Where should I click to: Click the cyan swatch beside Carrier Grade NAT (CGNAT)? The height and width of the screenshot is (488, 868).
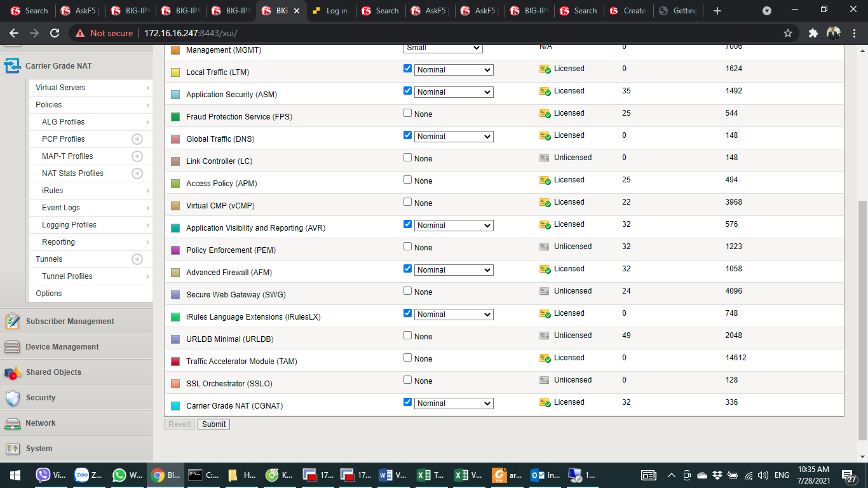coord(175,406)
